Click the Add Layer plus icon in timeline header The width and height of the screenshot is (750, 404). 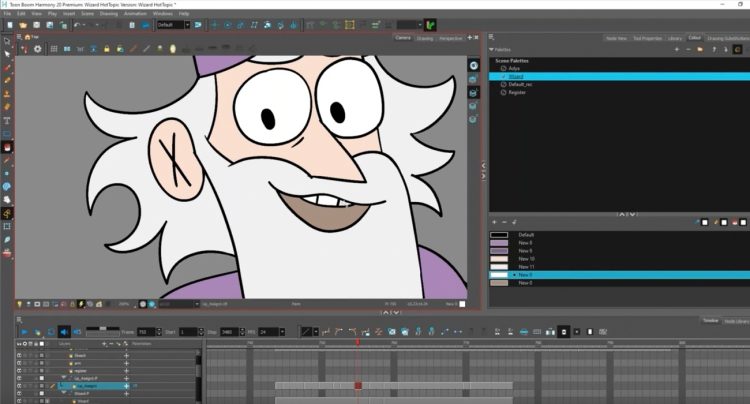tap(104, 344)
